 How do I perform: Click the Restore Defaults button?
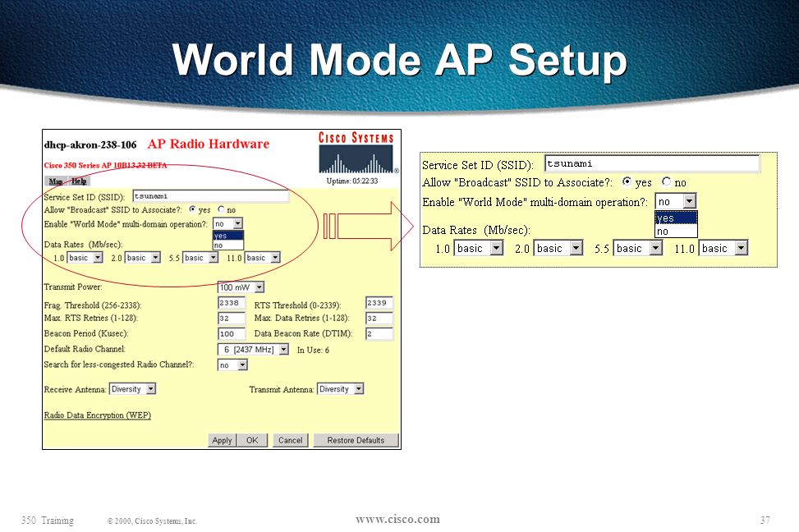click(356, 440)
